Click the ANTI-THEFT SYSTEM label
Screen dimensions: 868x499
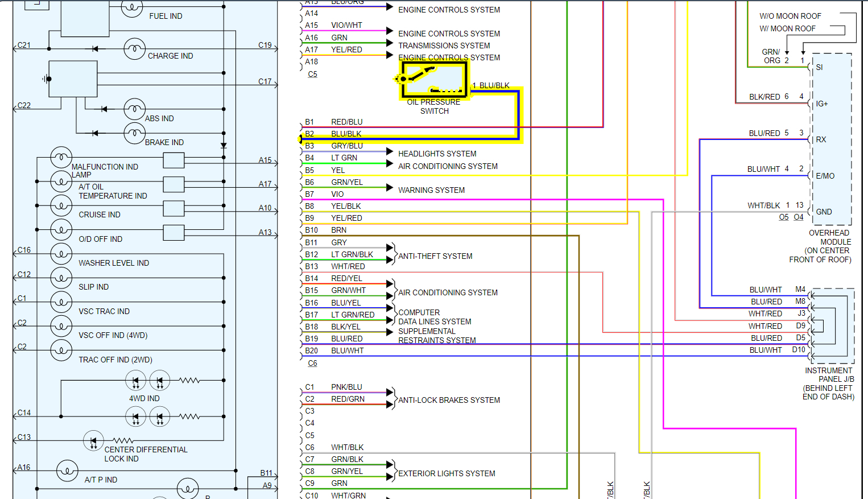point(435,256)
